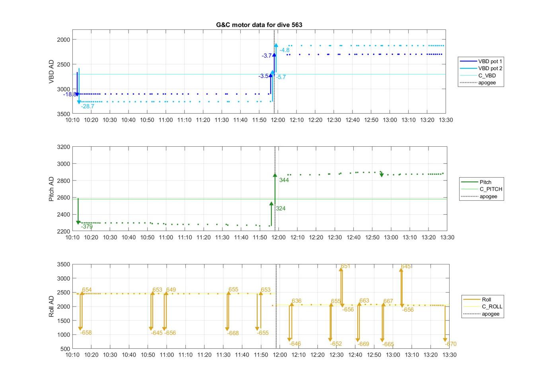Click the '2800' tick on the Pitch axis
This screenshot has height=392, width=557.
[x=63, y=180]
